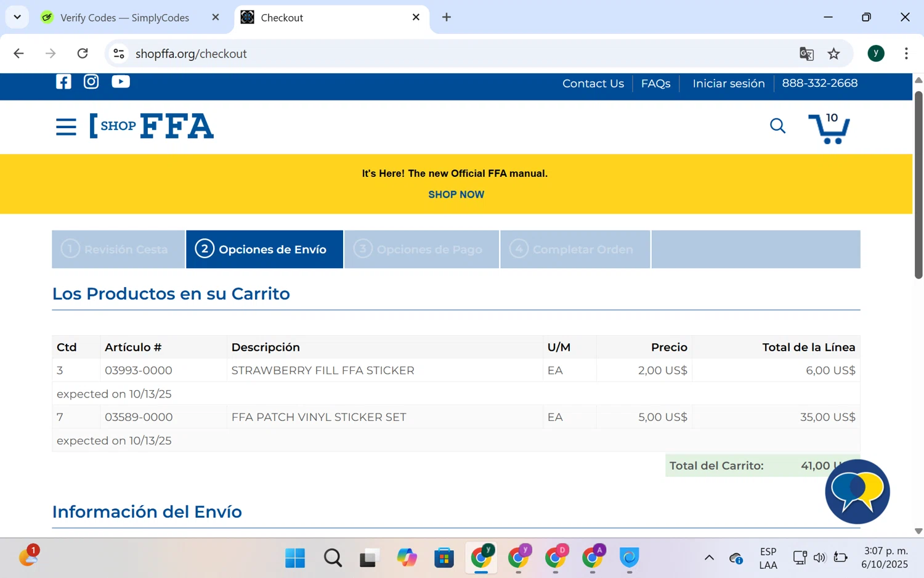Click item number 03993-0000
This screenshot has height=578, width=924.
tap(139, 370)
